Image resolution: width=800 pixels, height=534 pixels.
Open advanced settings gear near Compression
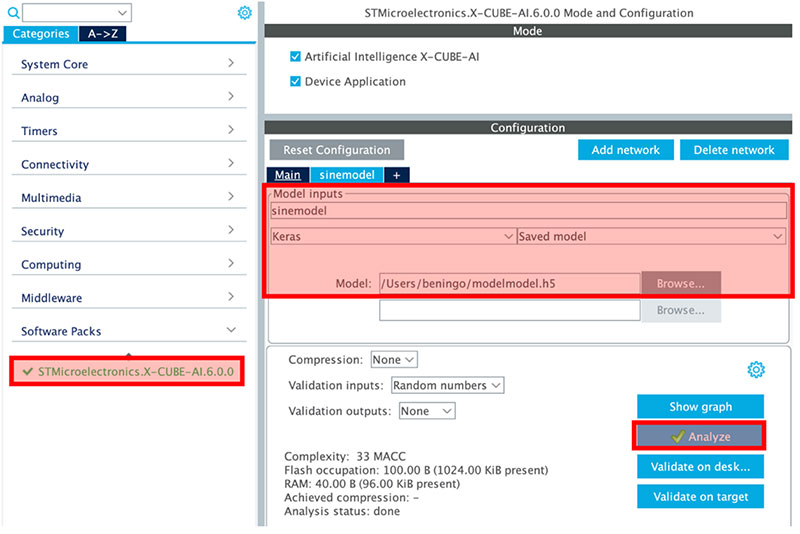(756, 369)
